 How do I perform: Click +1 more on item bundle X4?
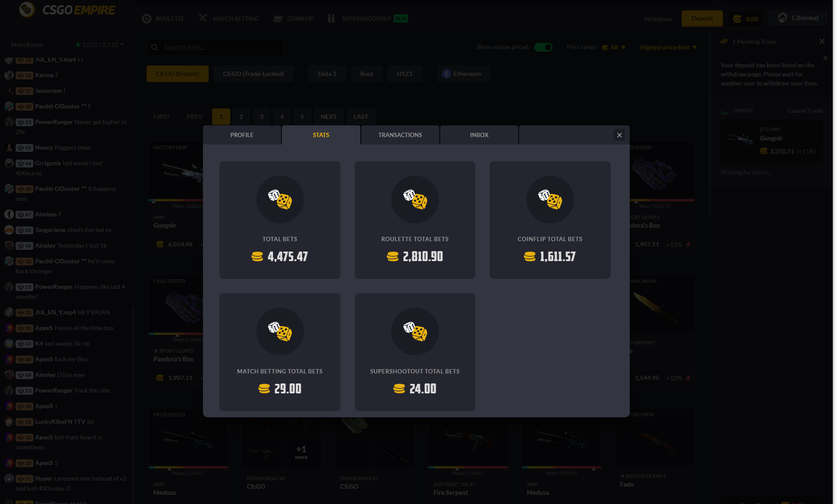point(301,452)
